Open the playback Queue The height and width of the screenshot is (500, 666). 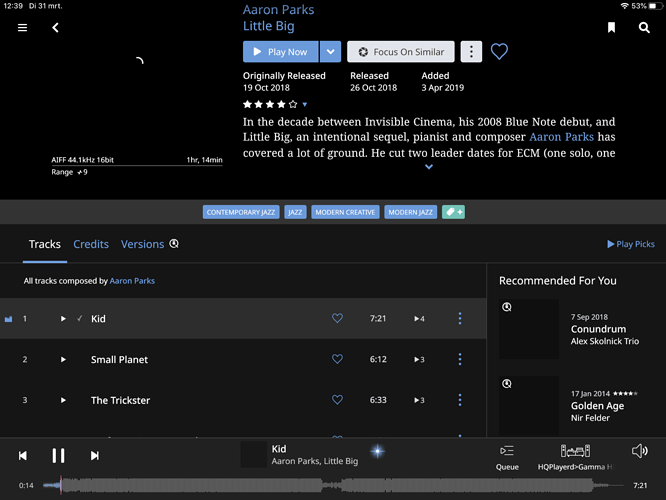[x=507, y=457]
